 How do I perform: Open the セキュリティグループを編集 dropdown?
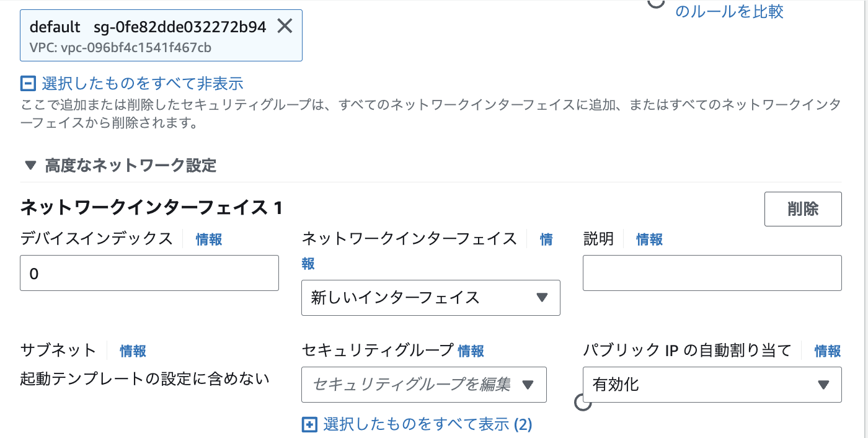[423, 385]
